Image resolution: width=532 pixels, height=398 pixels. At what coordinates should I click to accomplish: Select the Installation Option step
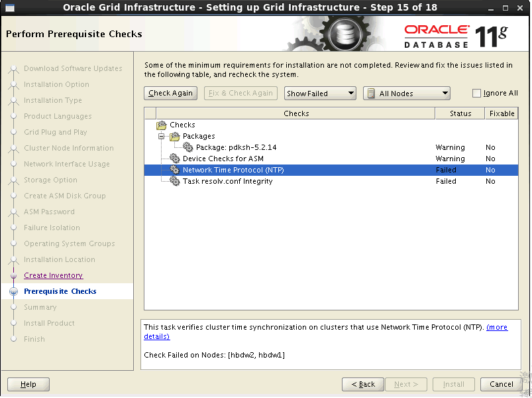coord(57,84)
